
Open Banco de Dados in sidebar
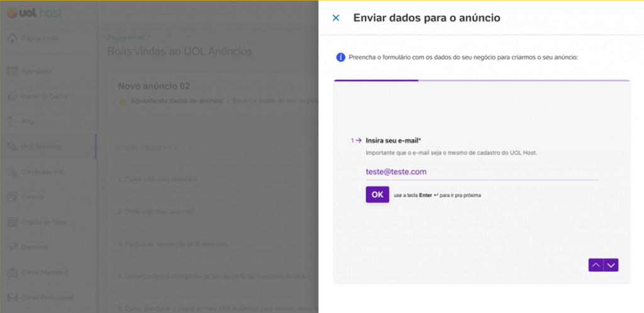point(45,96)
